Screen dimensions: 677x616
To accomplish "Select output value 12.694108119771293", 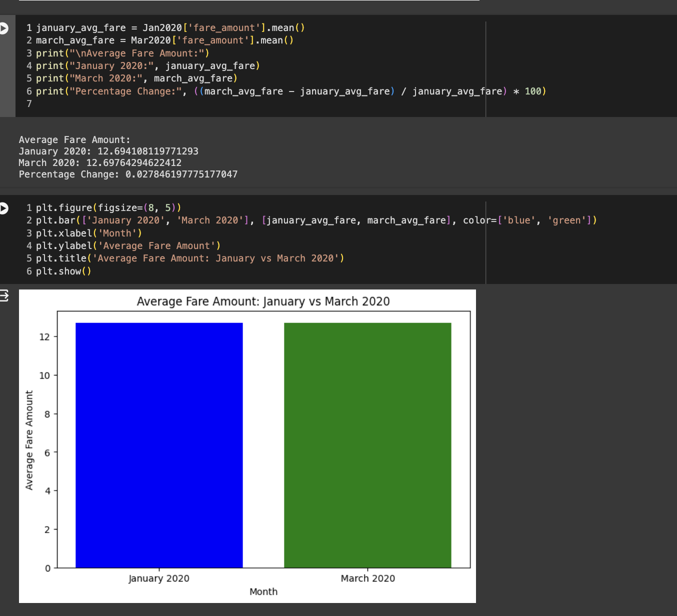I will (148, 151).
